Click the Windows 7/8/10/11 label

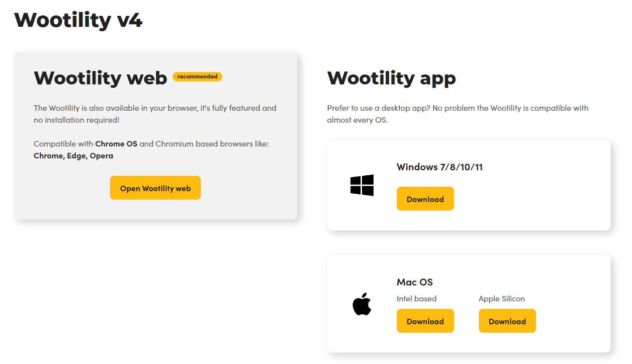[440, 167]
